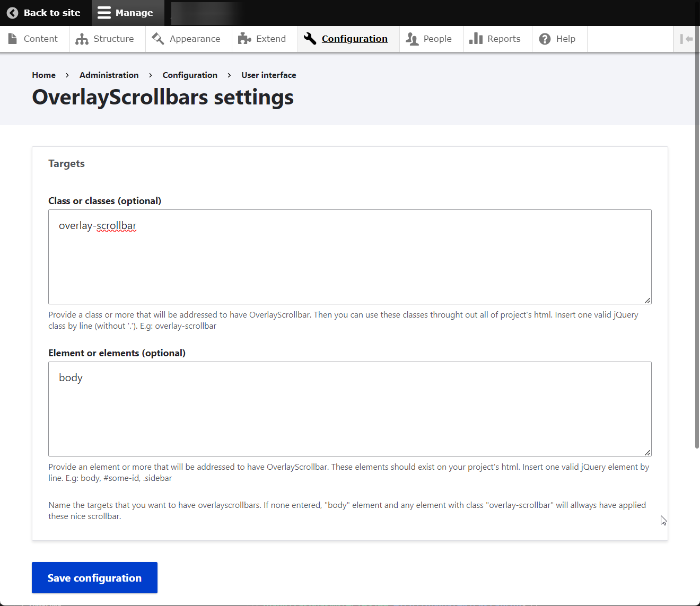Open the User interface breadcrumb link
Screen dimensions: 700x606
pyautogui.click(x=268, y=75)
